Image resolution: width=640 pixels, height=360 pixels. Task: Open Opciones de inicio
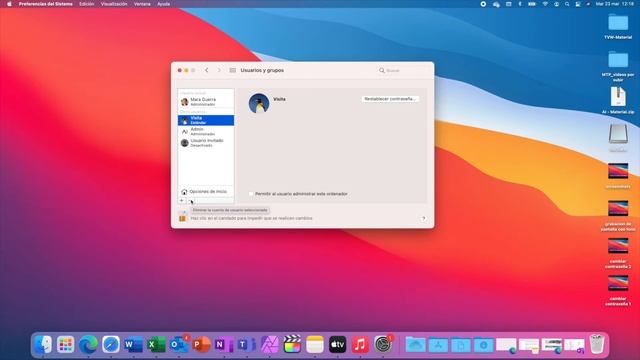coord(206,191)
